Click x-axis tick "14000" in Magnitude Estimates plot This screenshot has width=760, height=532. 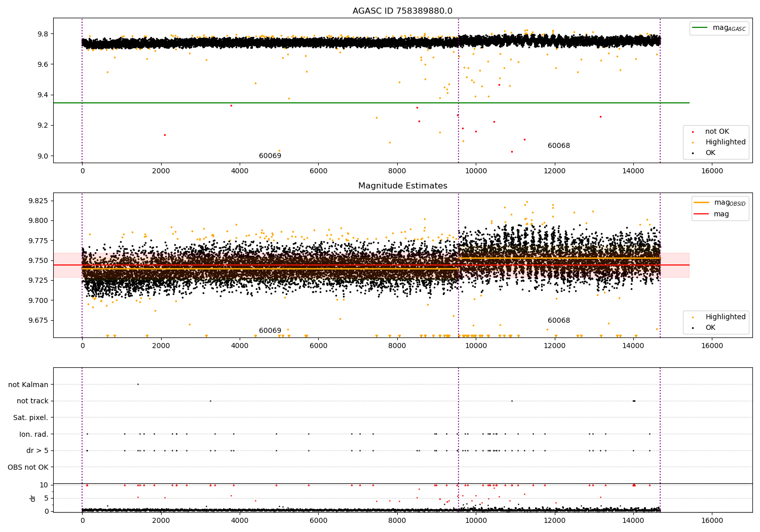click(633, 346)
